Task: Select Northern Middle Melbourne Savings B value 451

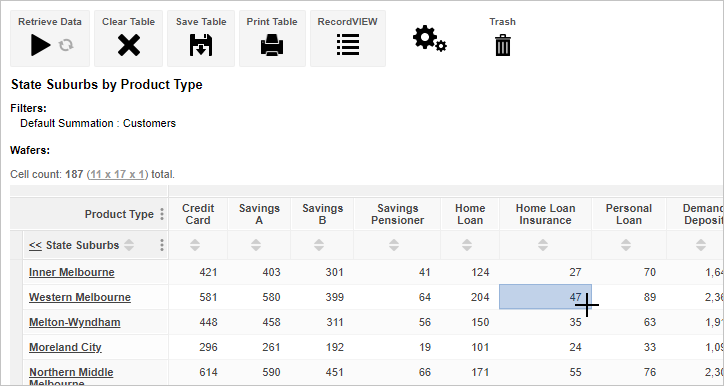Action: pos(334,372)
